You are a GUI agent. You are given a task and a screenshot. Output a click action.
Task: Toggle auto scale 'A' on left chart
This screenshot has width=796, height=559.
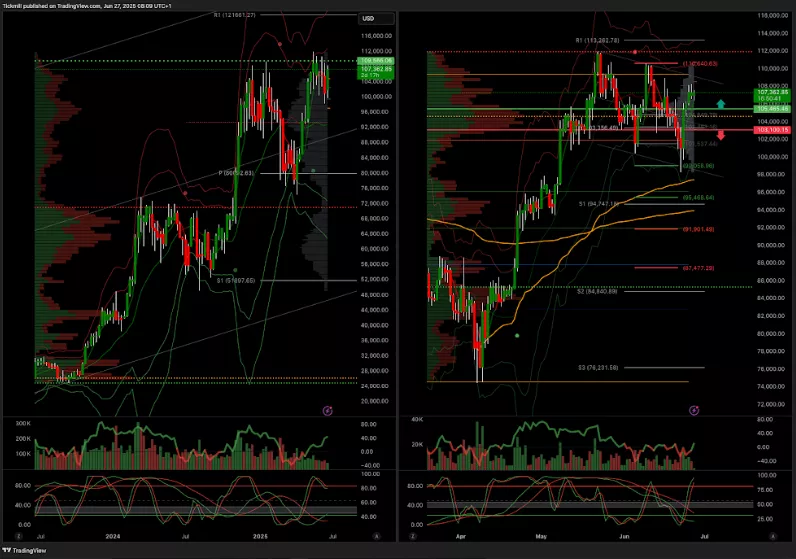[376, 536]
